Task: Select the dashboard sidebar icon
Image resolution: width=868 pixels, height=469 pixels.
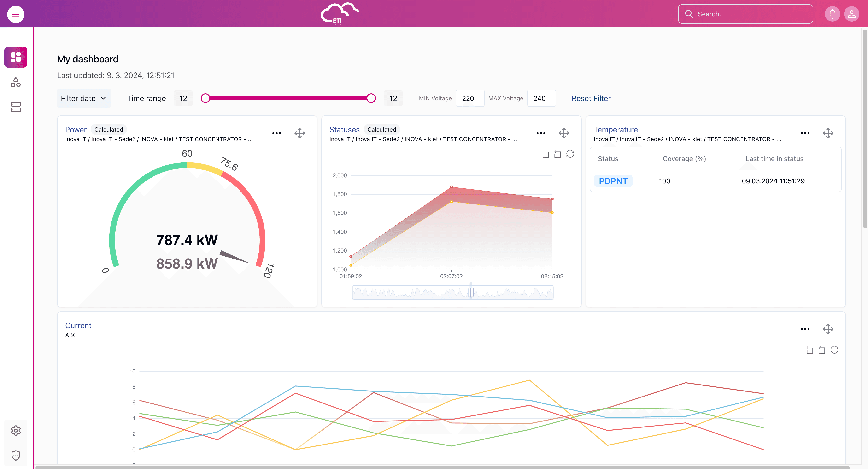Action: 16,57
